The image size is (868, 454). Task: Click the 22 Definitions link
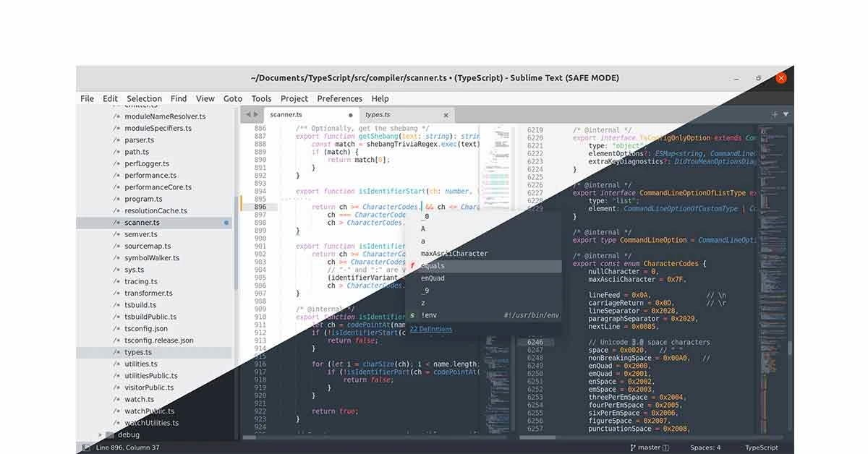click(431, 329)
